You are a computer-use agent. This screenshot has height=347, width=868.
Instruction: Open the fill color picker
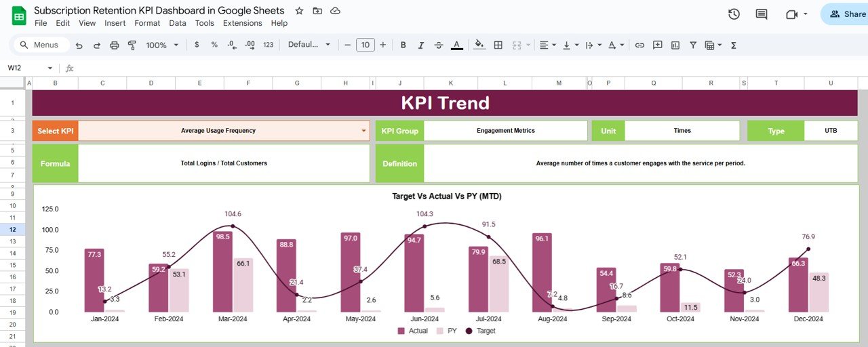[479, 45]
